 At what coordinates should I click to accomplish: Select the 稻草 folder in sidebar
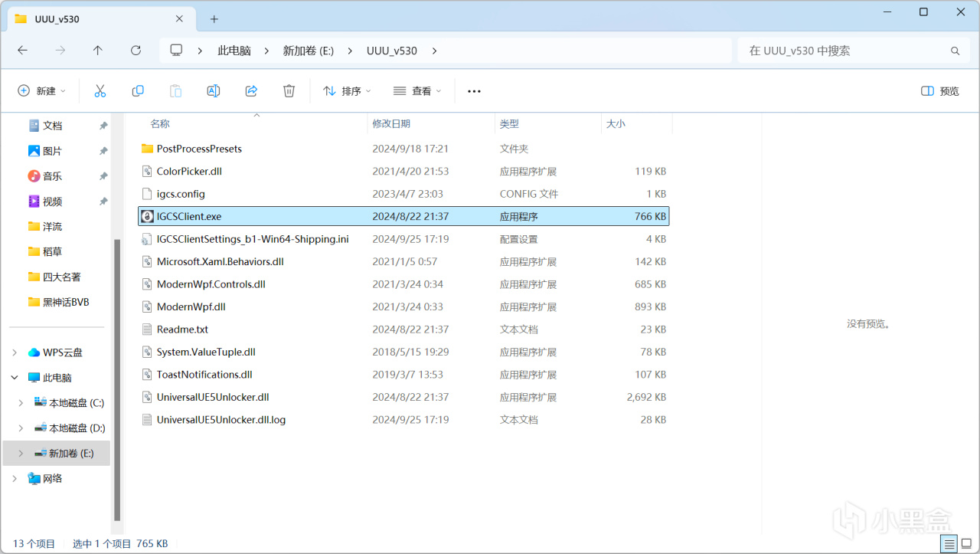click(x=52, y=251)
